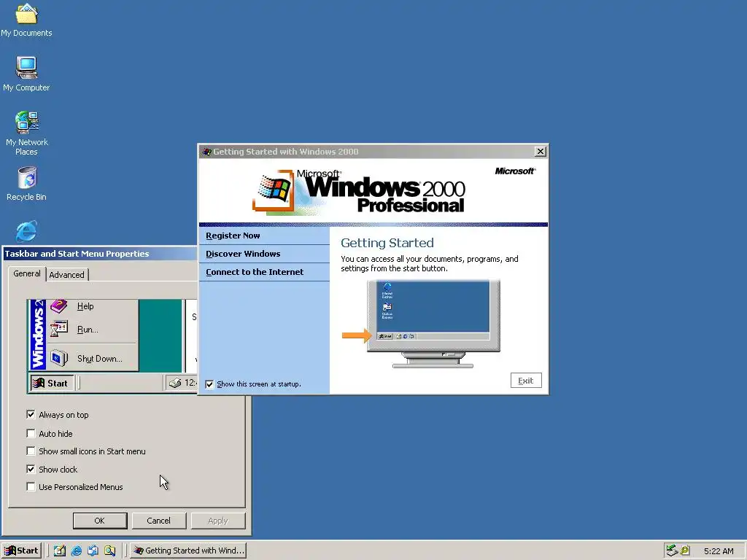
Task: Select the My Network Places icon
Action: [26, 133]
